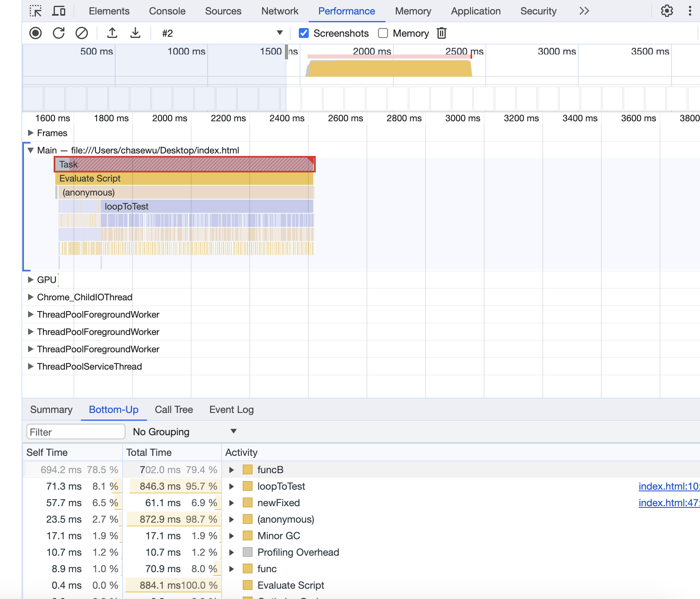Click the save profile download icon
700x599 pixels.
click(x=135, y=33)
